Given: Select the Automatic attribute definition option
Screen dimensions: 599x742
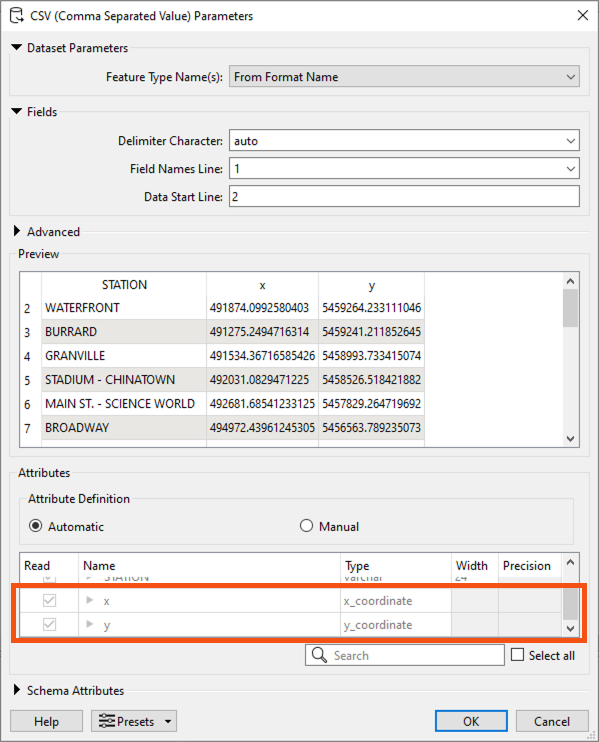Looking at the screenshot, I should (x=35, y=526).
